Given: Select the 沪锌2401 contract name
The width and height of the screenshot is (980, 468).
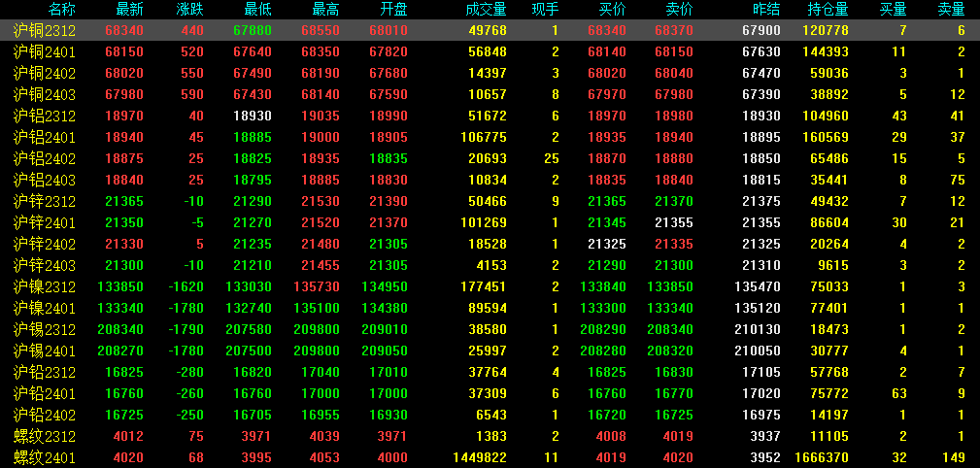Looking at the screenshot, I should [x=45, y=222].
